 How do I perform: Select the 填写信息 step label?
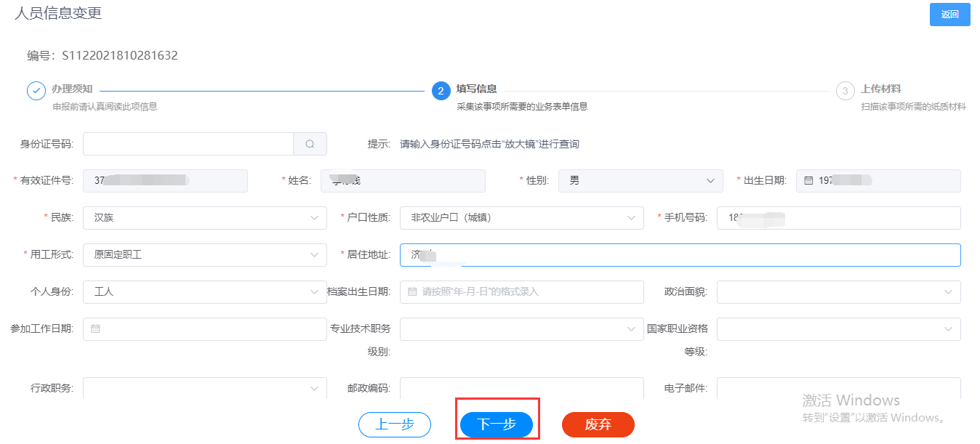pos(476,89)
